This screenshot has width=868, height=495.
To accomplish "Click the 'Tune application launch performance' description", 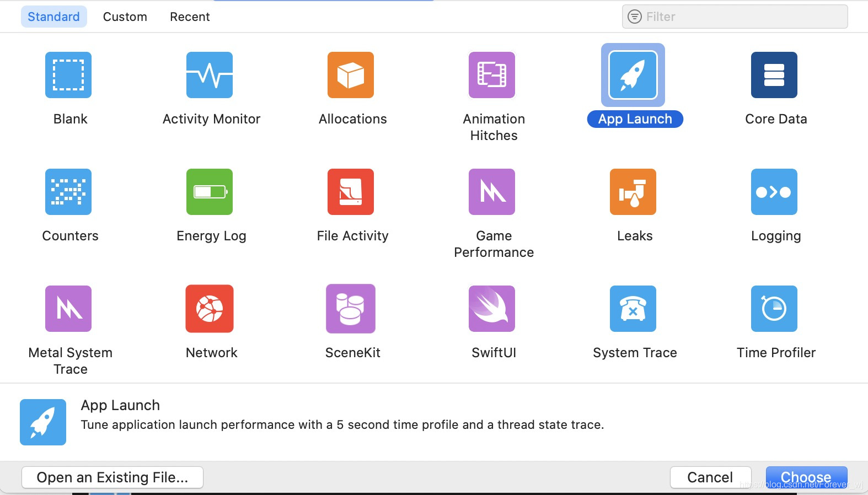I will click(x=342, y=424).
